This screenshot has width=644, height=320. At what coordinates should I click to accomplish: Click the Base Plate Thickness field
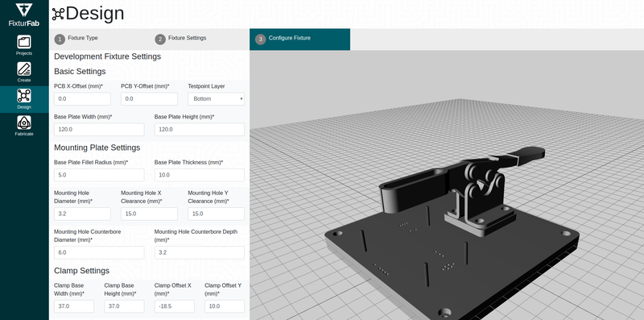coord(199,175)
